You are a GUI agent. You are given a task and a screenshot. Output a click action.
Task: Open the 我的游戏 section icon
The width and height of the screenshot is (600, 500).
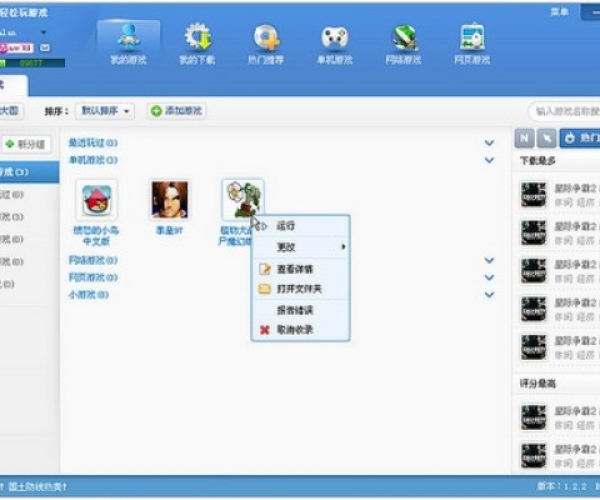coord(129,44)
